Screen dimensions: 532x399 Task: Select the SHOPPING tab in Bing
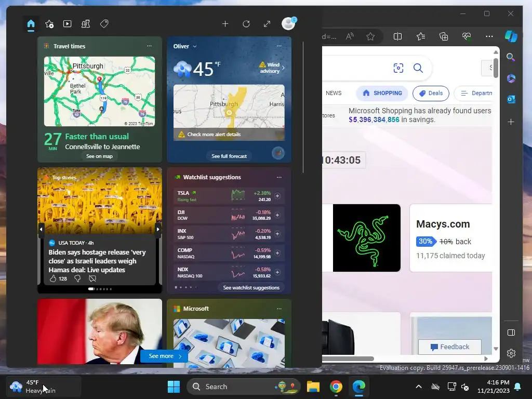coord(382,93)
